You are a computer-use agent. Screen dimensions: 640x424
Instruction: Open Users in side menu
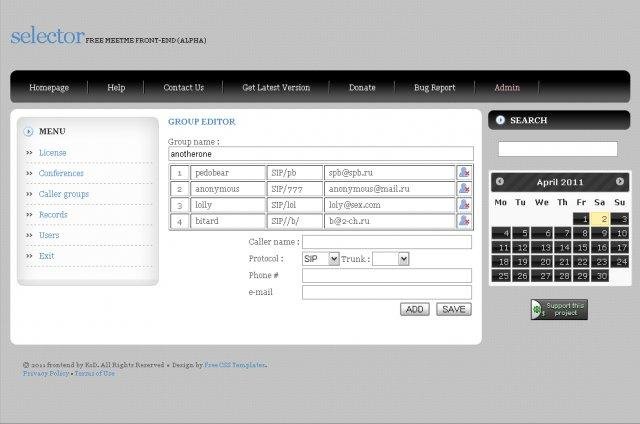pyautogui.click(x=49, y=235)
